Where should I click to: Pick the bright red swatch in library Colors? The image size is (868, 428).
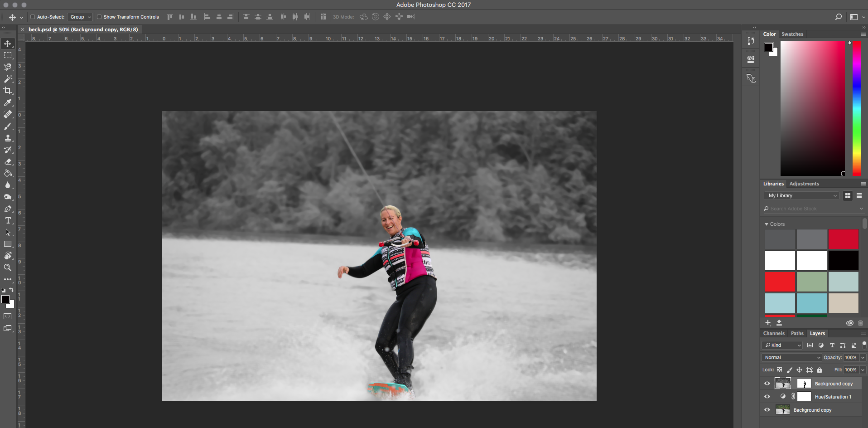tap(780, 282)
